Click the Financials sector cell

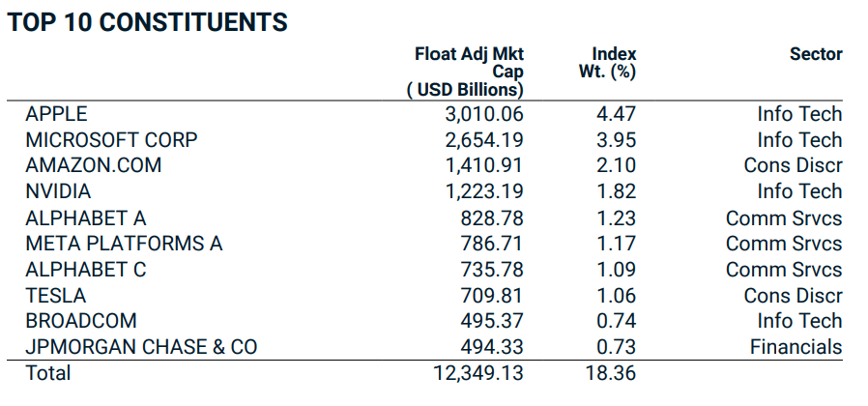coord(796,347)
